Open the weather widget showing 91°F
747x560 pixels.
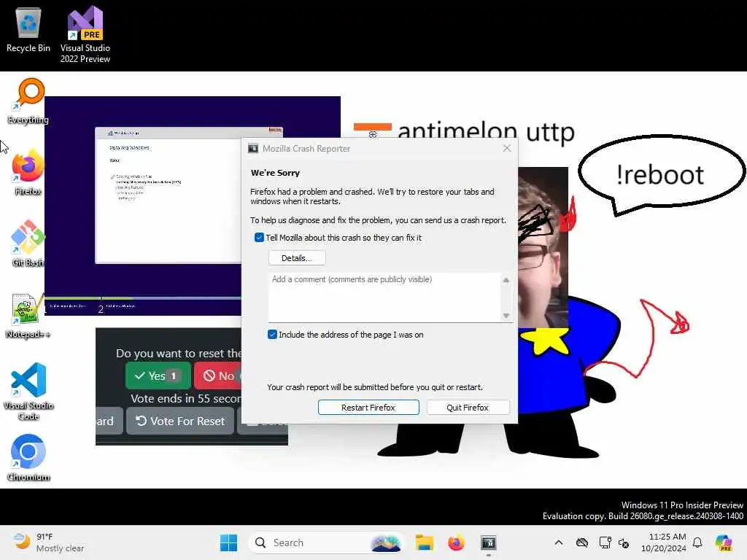[49, 542]
